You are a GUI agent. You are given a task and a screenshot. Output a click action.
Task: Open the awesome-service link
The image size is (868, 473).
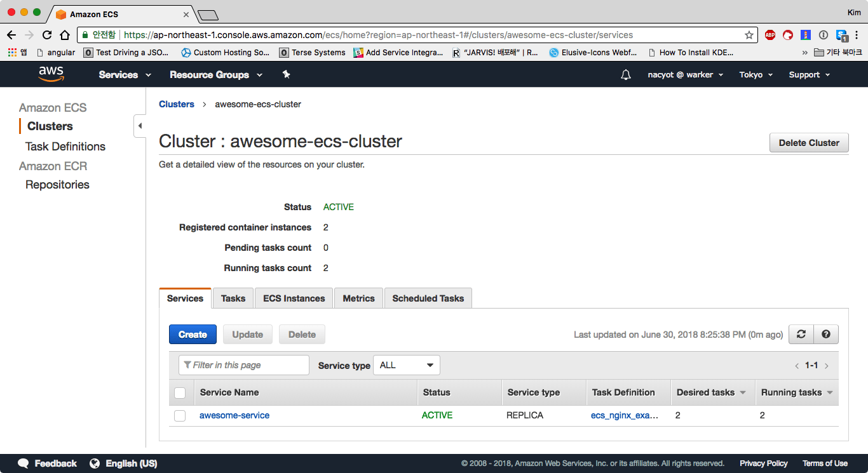(x=234, y=415)
